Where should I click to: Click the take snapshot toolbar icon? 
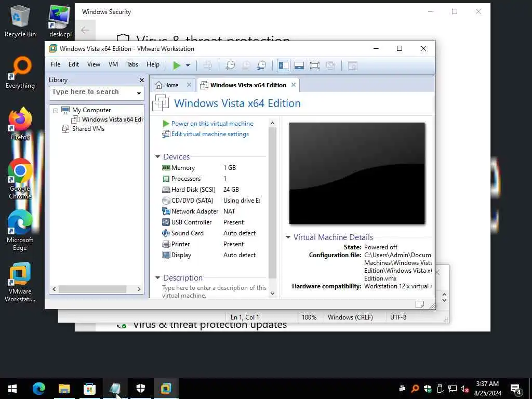click(x=230, y=65)
